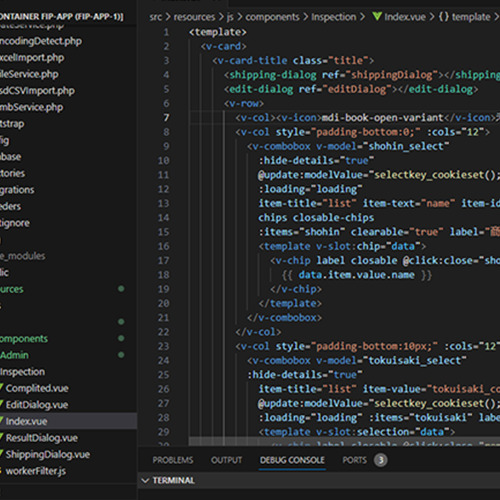Select the DEBUG CONSOLE tab
500x500 pixels.
[x=292, y=460]
